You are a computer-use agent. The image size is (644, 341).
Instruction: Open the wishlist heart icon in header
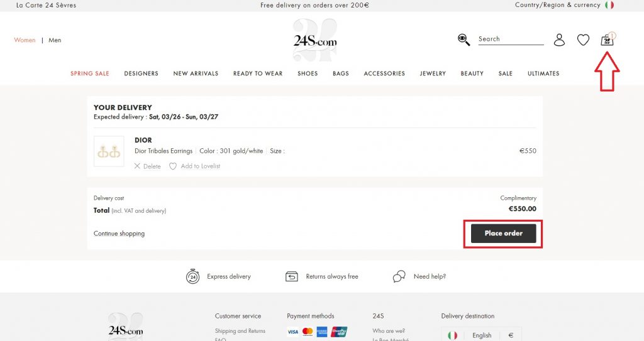[x=583, y=40]
